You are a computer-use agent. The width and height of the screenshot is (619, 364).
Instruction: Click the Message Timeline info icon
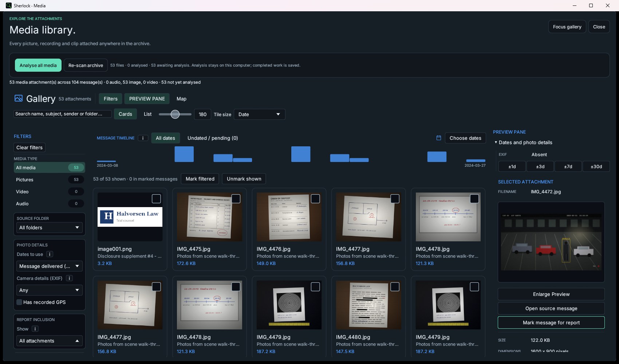click(143, 138)
